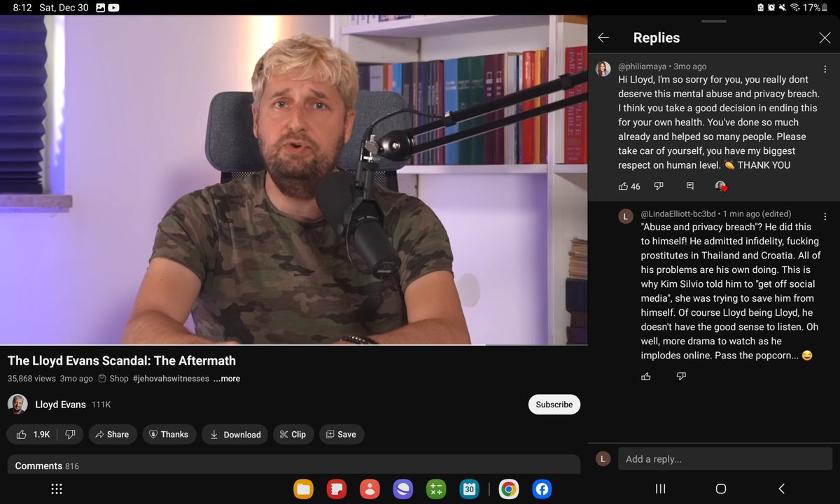Tap the mute status icon
Image resolution: width=840 pixels, height=504 pixels.
783,8
